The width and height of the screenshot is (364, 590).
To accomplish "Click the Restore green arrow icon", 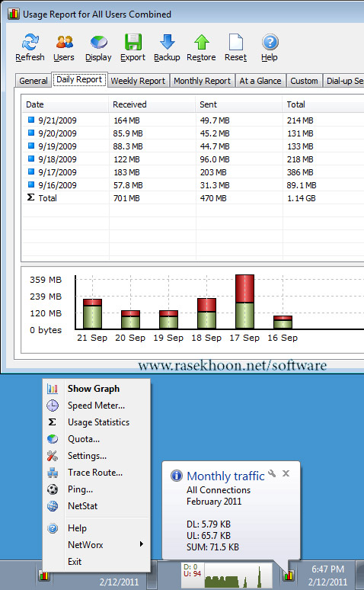I will click(x=202, y=42).
